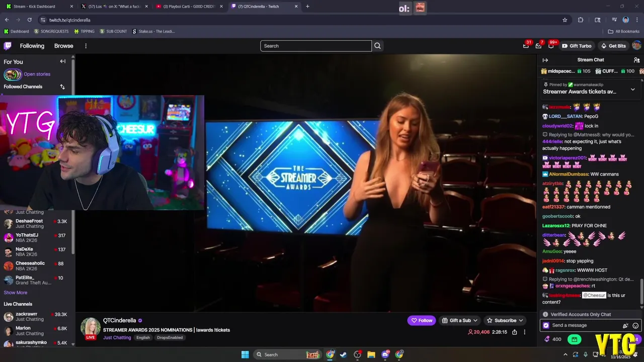Open zackrawrr live channel
The image size is (644, 362).
pyautogui.click(x=37, y=317)
